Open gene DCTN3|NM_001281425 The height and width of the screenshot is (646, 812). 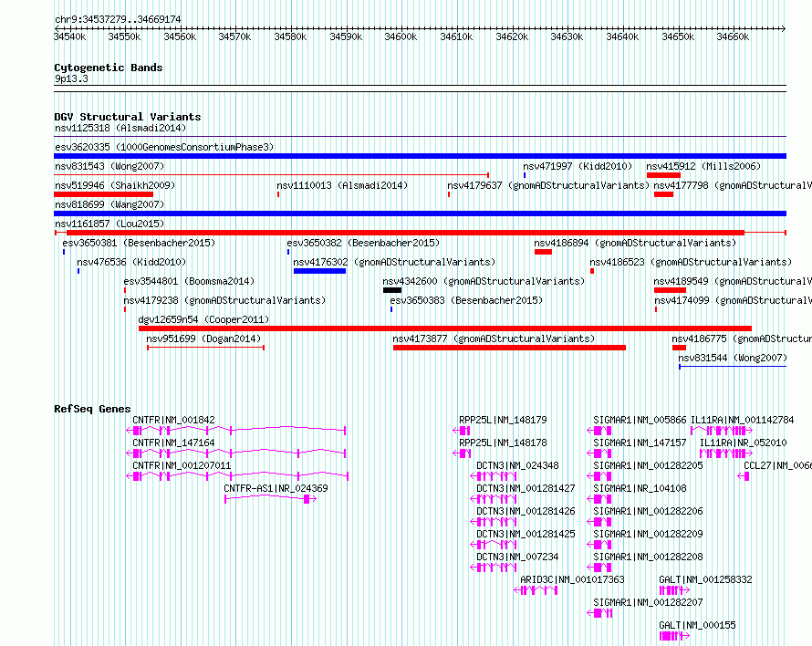[x=526, y=534]
